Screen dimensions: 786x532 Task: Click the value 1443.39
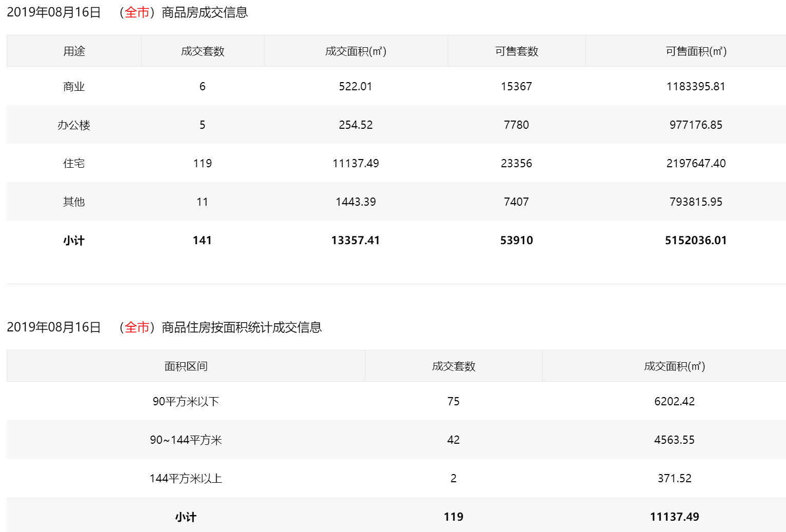(x=356, y=202)
